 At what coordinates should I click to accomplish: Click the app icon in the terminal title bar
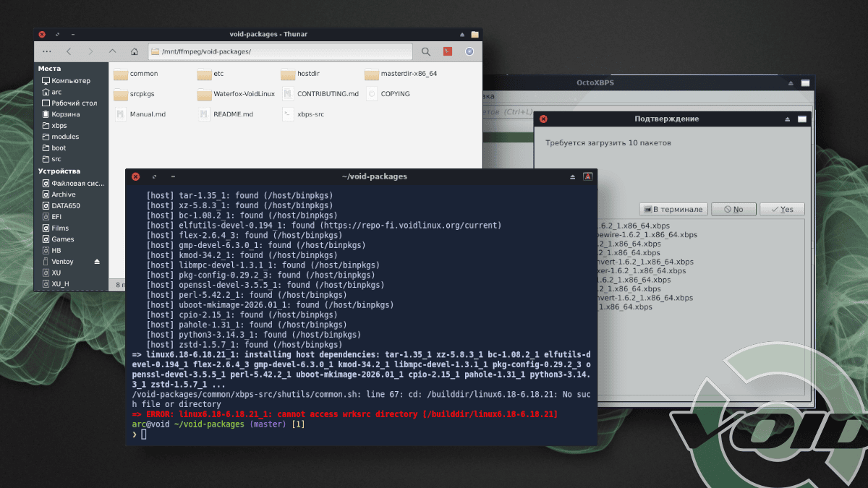click(x=588, y=176)
